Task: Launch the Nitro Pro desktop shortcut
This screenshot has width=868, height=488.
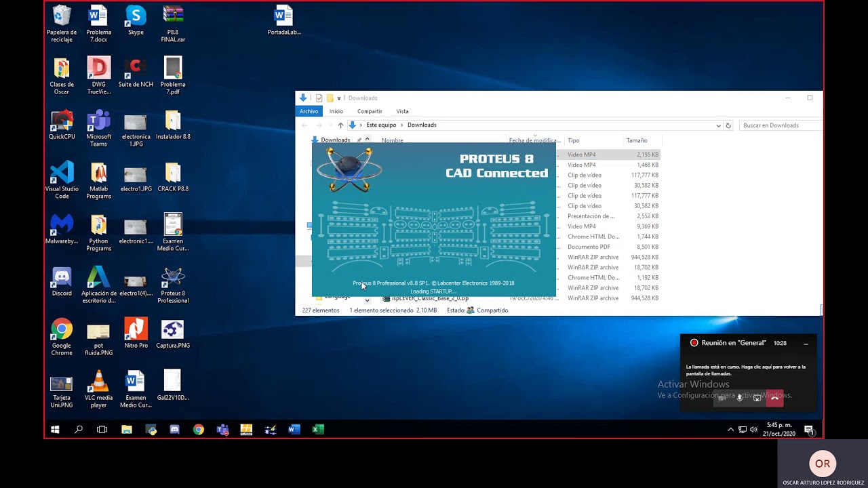Action: click(x=136, y=333)
